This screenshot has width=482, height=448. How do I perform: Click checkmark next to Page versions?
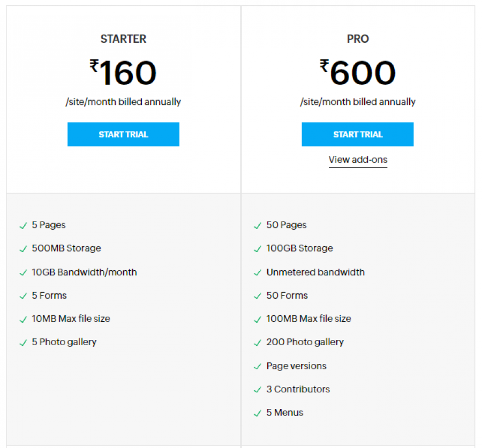[258, 367]
